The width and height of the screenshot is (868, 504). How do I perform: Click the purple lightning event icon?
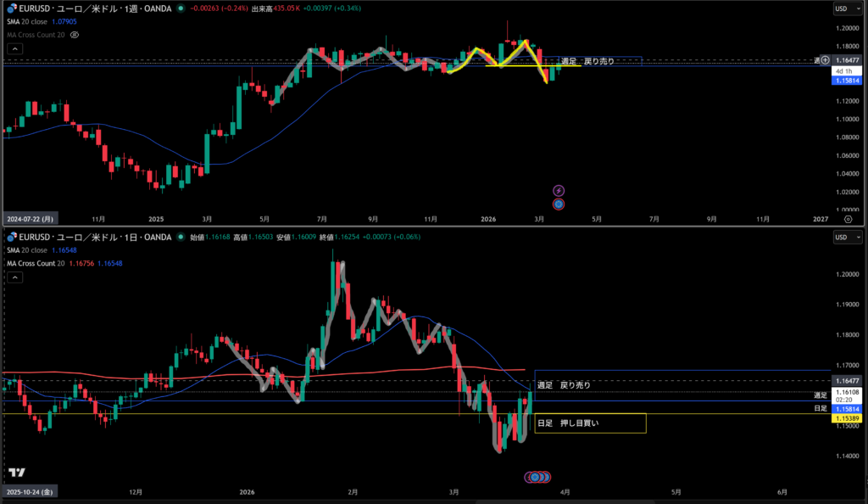[559, 191]
